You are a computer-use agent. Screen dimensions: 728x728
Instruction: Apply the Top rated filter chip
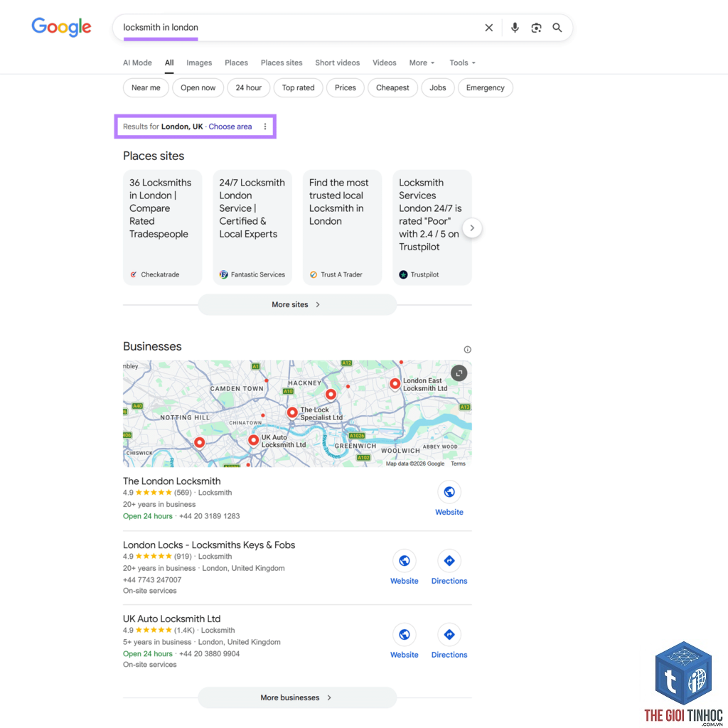coord(298,87)
